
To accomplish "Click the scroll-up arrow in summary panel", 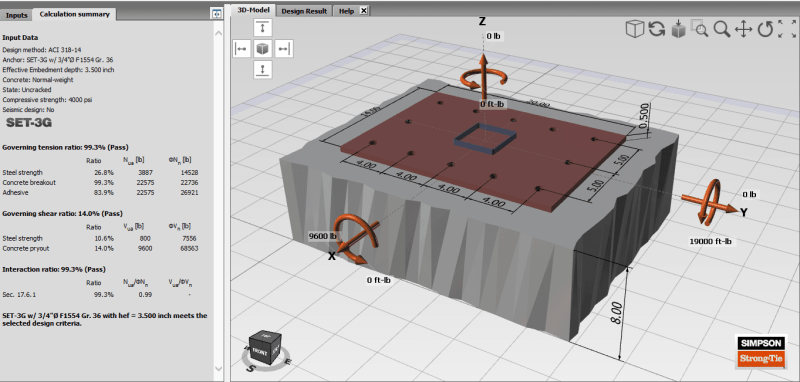I will 218,33.
